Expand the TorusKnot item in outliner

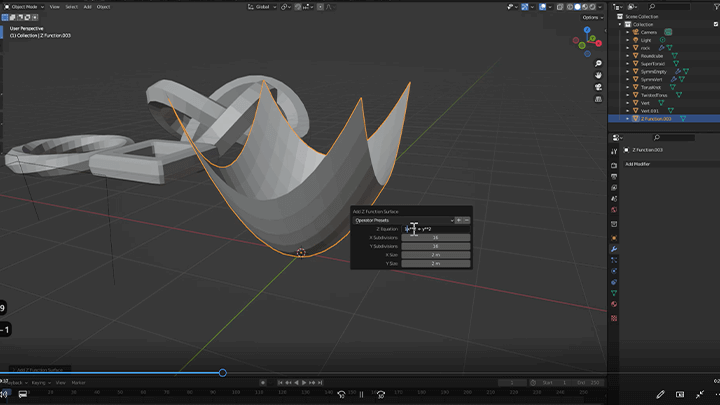pos(628,87)
